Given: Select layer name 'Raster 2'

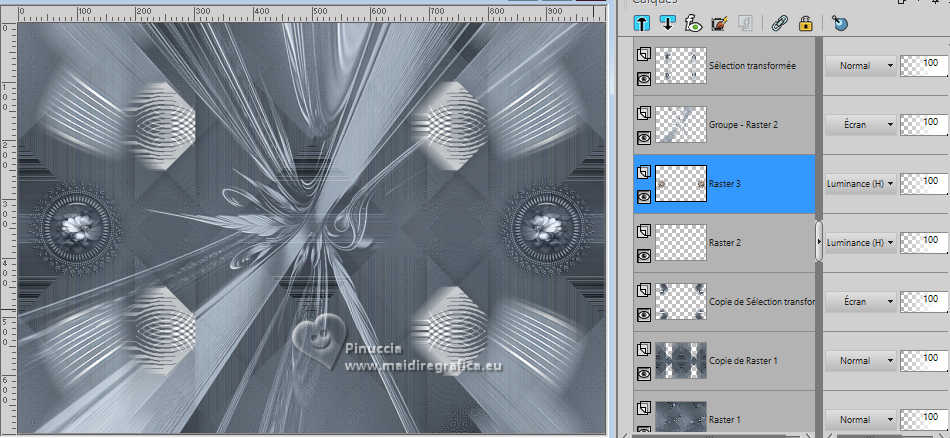Looking at the screenshot, I should (x=724, y=242).
